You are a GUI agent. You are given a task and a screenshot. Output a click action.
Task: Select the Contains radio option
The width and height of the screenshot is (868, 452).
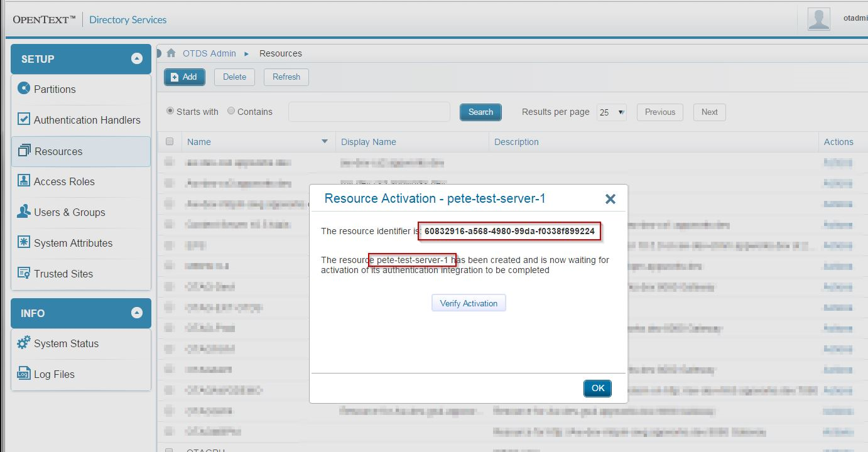point(231,111)
